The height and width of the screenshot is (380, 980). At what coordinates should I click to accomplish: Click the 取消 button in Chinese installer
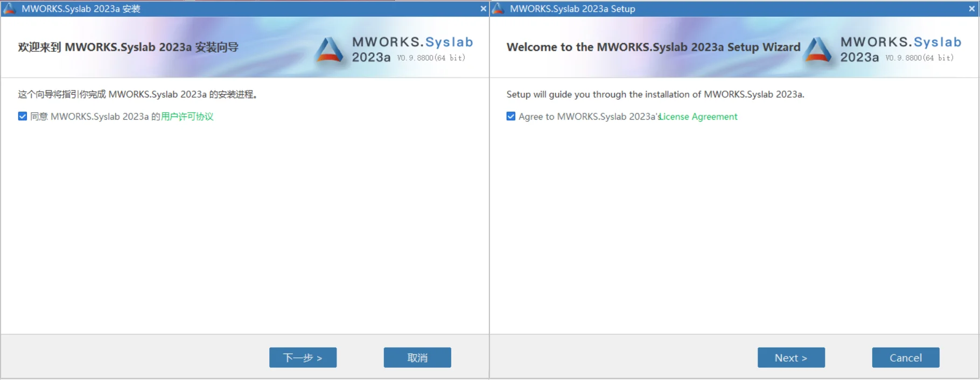417,357
